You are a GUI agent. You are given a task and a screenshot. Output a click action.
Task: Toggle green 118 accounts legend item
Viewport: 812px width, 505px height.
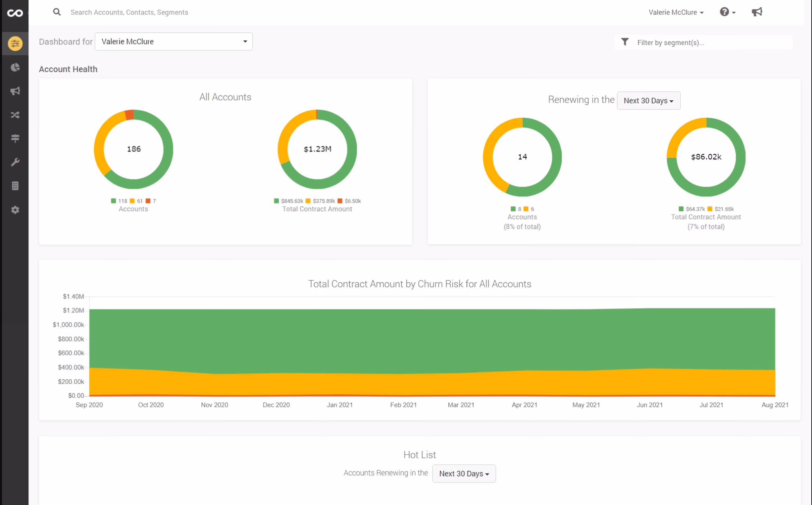(119, 201)
